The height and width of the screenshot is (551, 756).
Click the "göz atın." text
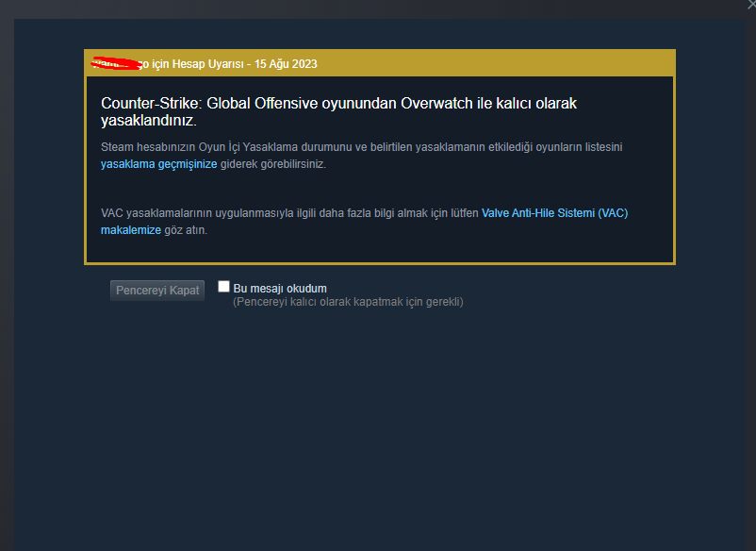(186, 230)
